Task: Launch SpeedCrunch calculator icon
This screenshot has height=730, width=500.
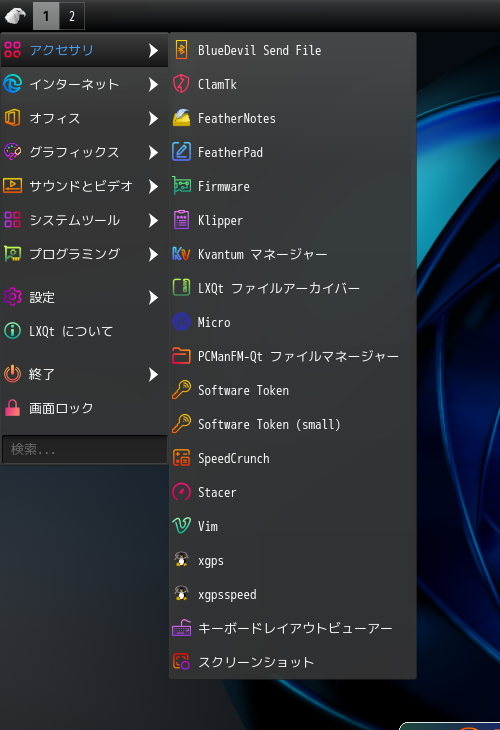Action: (181, 458)
